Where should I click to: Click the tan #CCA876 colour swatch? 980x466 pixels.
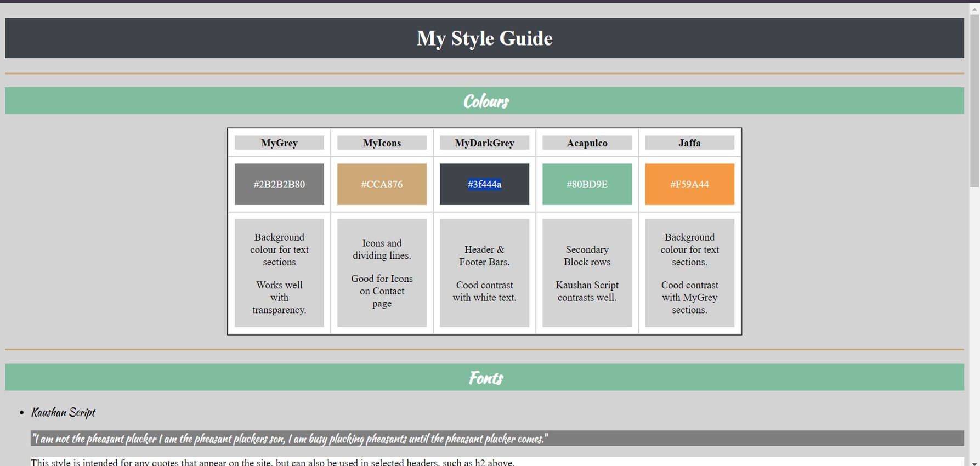pos(382,184)
